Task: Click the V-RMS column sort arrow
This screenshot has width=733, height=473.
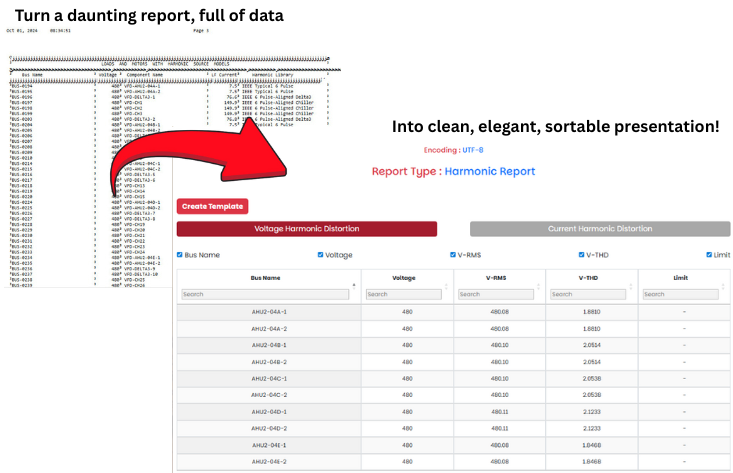Action: pyautogui.click(x=537, y=285)
